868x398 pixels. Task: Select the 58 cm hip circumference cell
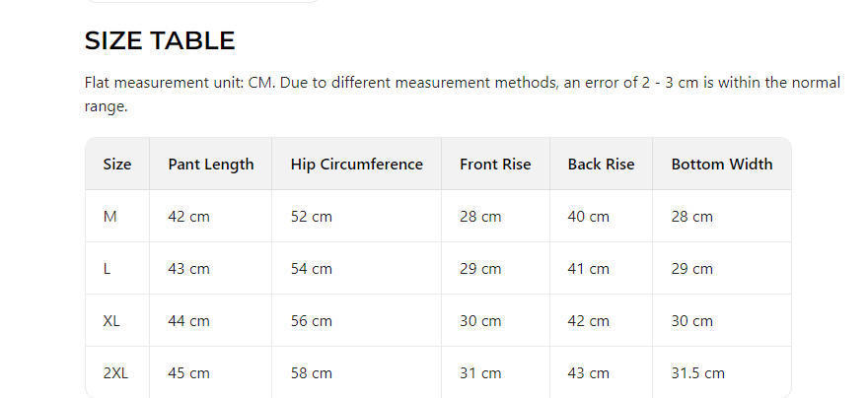(312, 373)
